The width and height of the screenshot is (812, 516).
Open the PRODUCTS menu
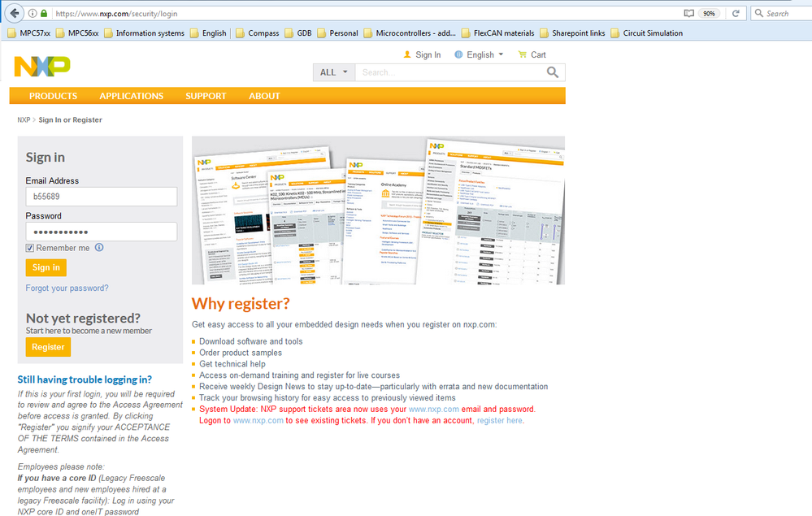(x=53, y=96)
